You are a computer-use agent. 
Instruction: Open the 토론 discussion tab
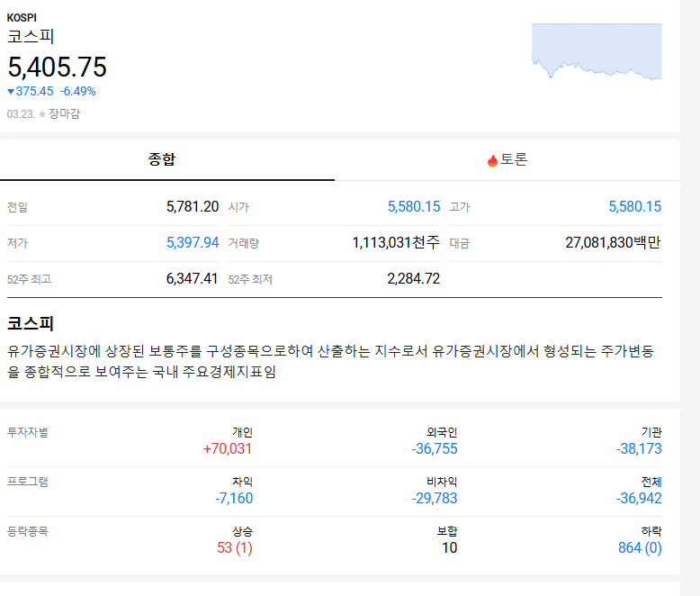[x=507, y=160]
